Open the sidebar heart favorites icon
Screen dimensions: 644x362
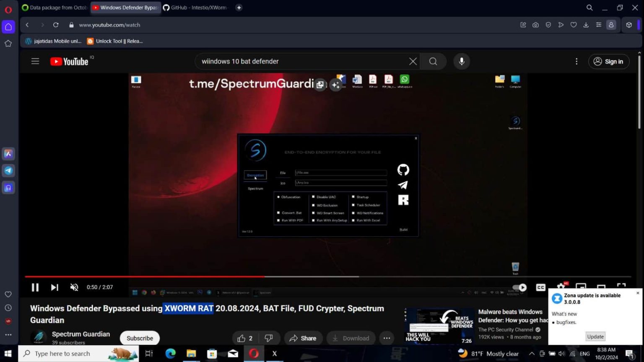coord(8,295)
